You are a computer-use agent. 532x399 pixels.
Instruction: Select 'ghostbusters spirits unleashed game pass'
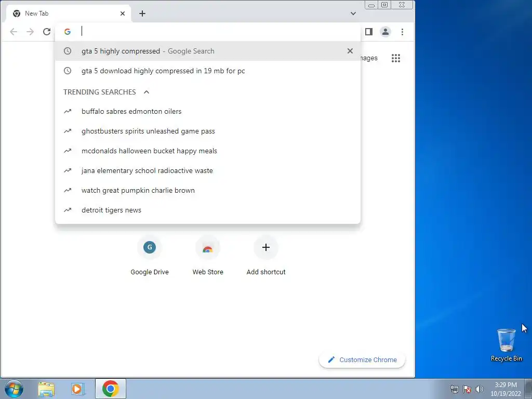click(208, 131)
